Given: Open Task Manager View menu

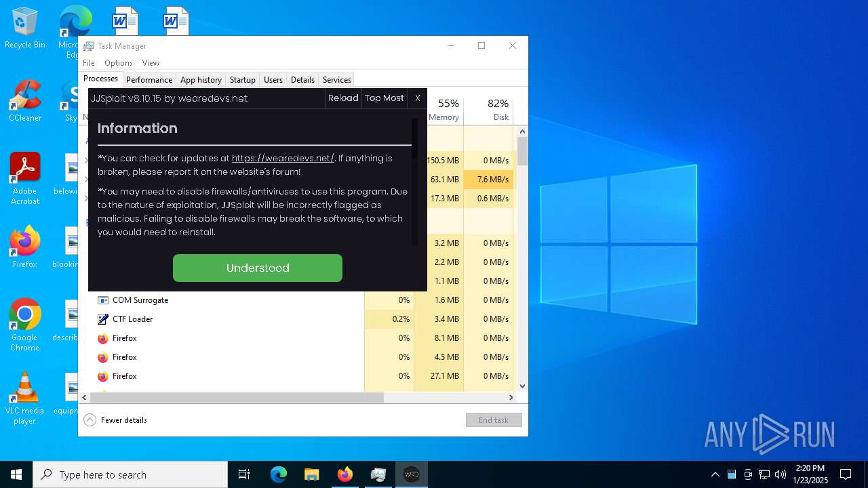Looking at the screenshot, I should (x=151, y=63).
